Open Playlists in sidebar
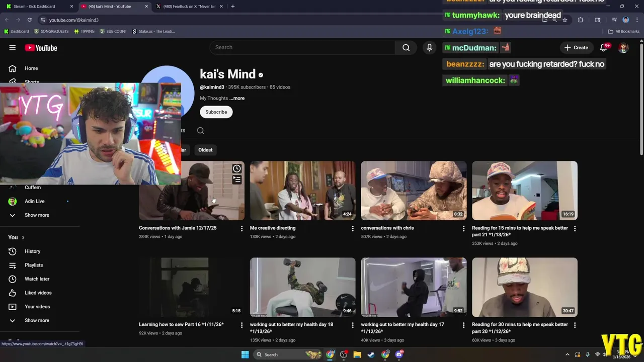This screenshot has height=362, width=644. point(34,265)
